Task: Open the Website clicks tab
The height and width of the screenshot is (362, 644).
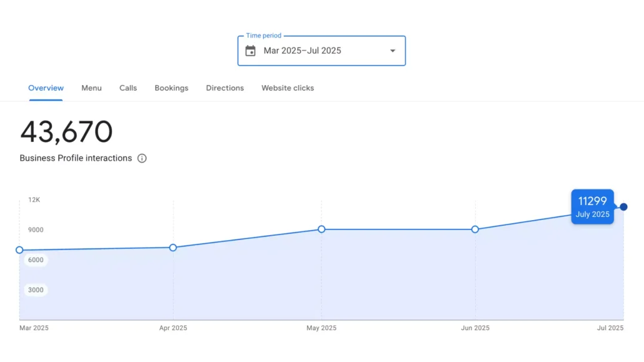Action: click(x=288, y=88)
